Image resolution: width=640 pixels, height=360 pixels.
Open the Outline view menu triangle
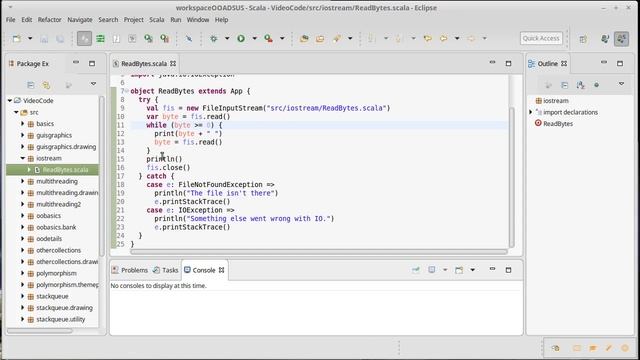click(621, 84)
